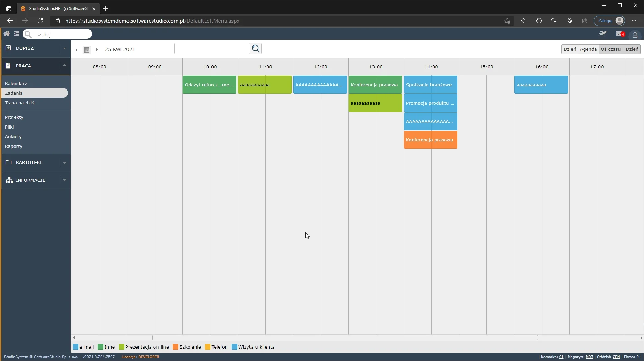
Task: Click the horizontal timeline scrollbar
Action: (x=345, y=338)
